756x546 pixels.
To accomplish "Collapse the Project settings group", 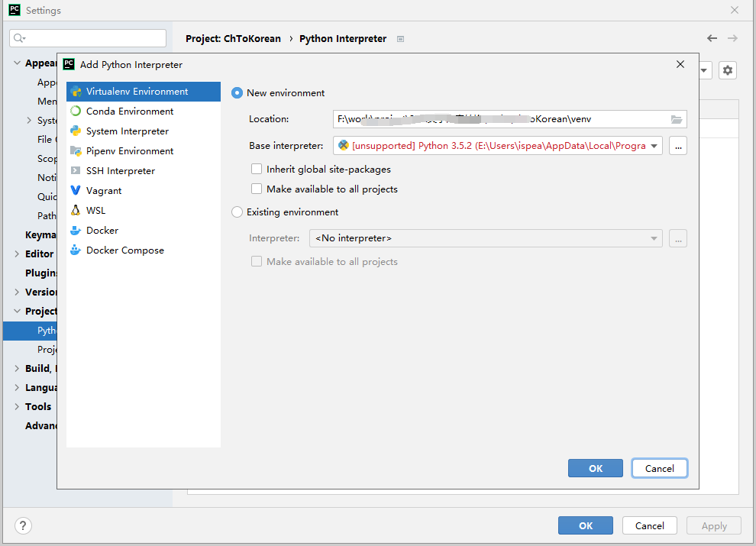I will [x=17, y=311].
